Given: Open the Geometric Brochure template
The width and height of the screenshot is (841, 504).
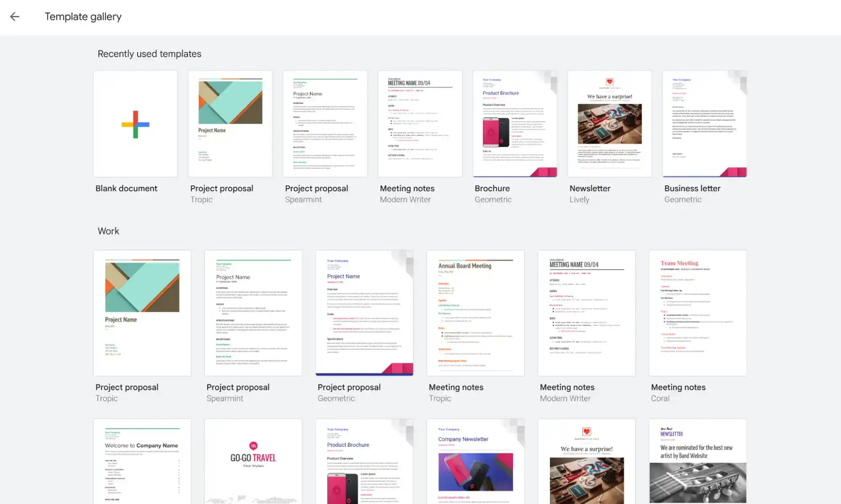Looking at the screenshot, I should [514, 123].
